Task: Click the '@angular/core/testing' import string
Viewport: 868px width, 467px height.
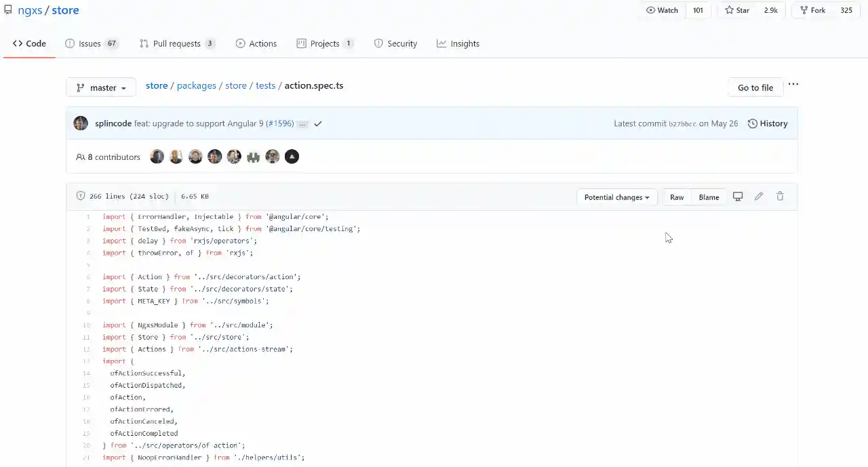Action: pos(313,229)
